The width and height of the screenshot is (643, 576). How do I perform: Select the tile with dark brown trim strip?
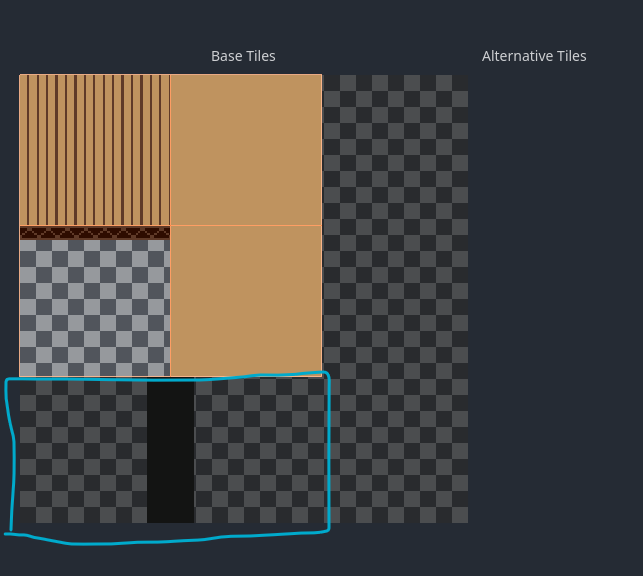click(x=95, y=301)
